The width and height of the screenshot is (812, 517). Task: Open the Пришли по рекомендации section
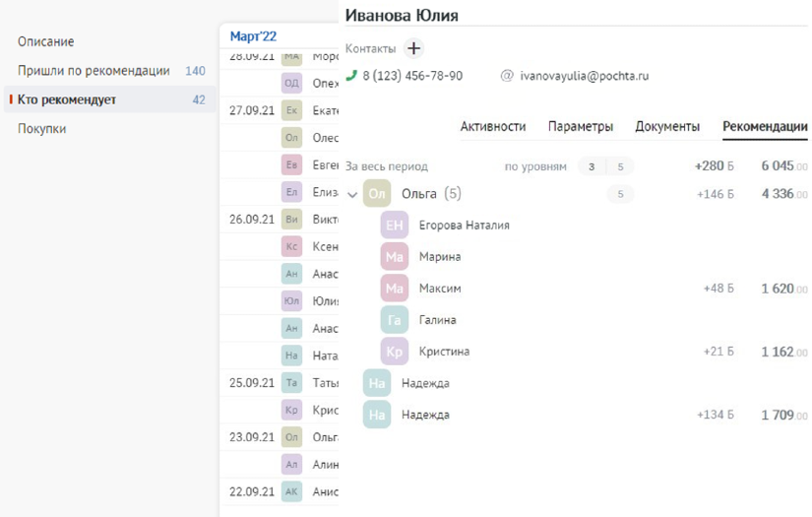point(94,71)
